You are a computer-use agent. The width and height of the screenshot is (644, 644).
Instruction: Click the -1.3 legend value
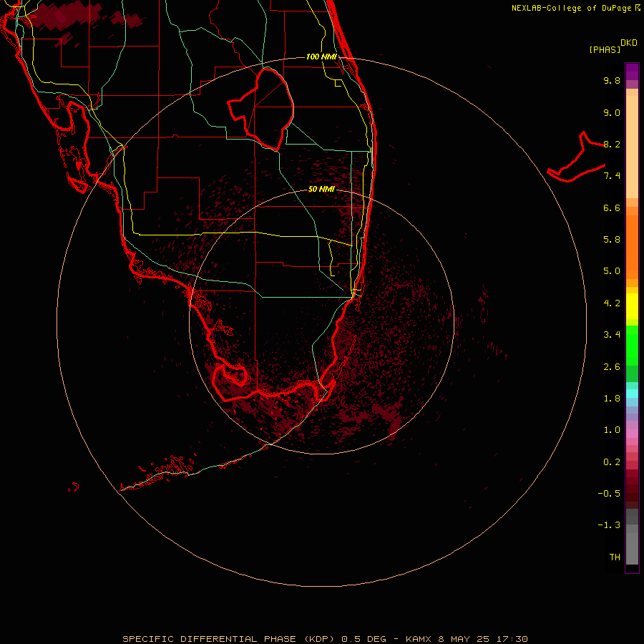pos(609,525)
